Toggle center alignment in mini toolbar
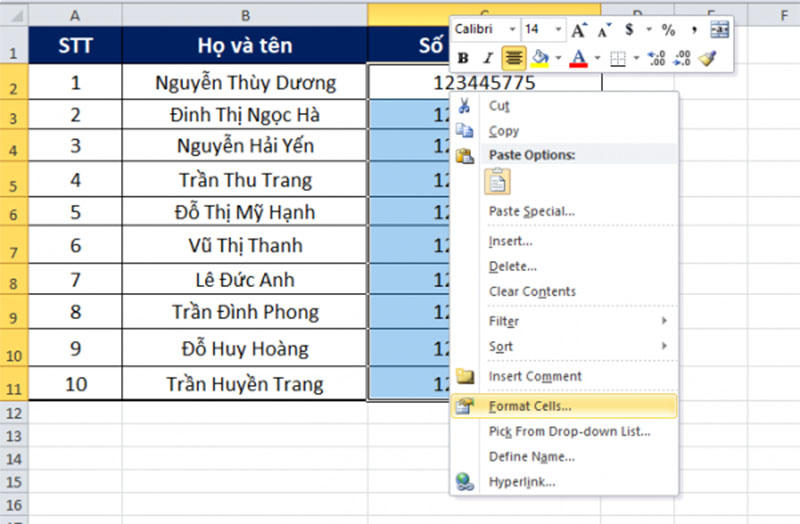 click(514, 58)
